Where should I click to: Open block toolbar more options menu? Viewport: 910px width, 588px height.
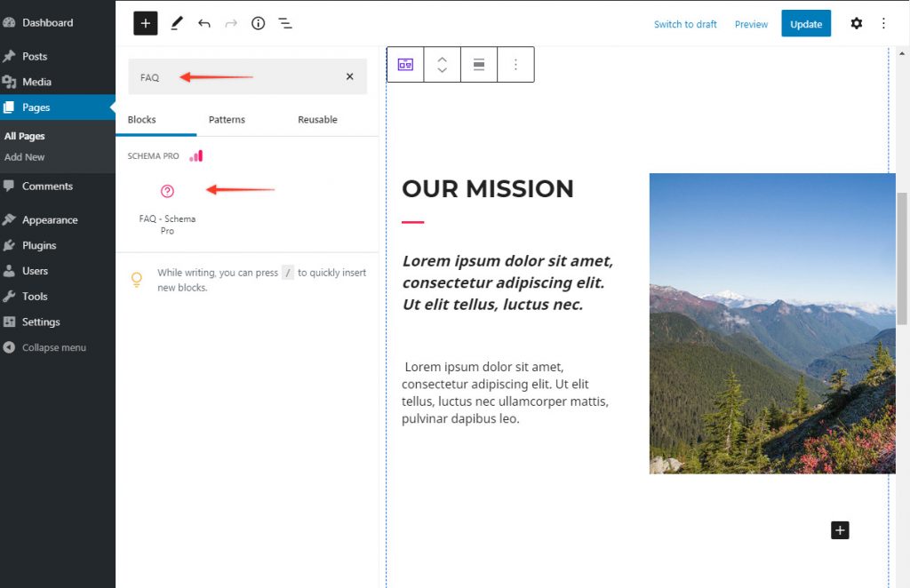[x=515, y=65]
